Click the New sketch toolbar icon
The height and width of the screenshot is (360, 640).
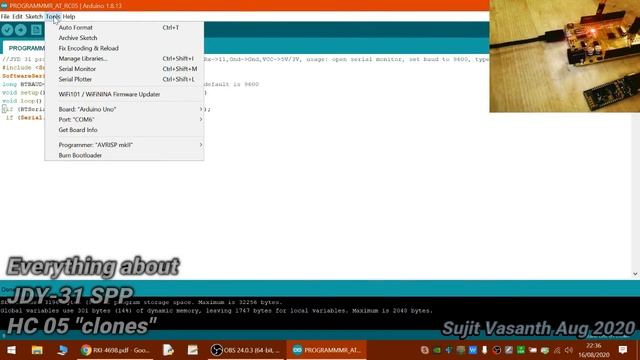(36, 30)
